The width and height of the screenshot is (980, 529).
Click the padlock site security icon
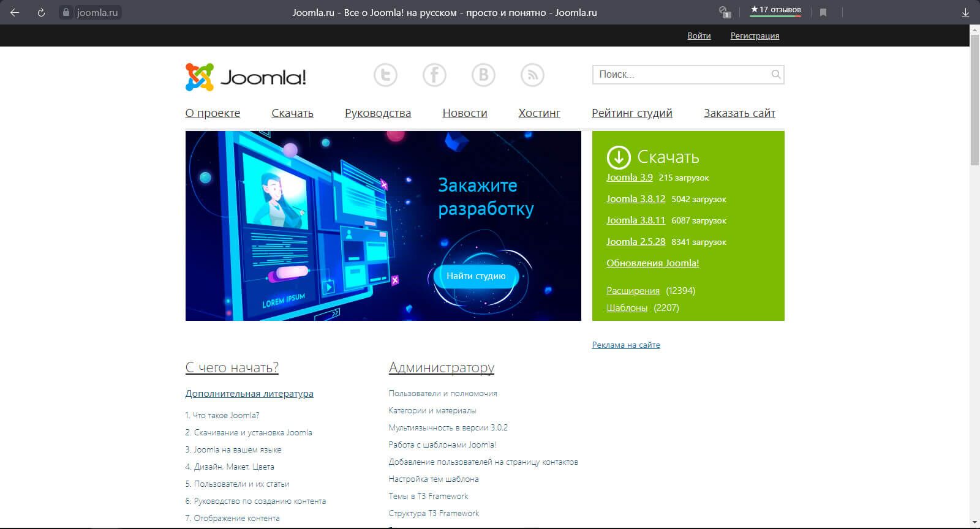click(67, 12)
